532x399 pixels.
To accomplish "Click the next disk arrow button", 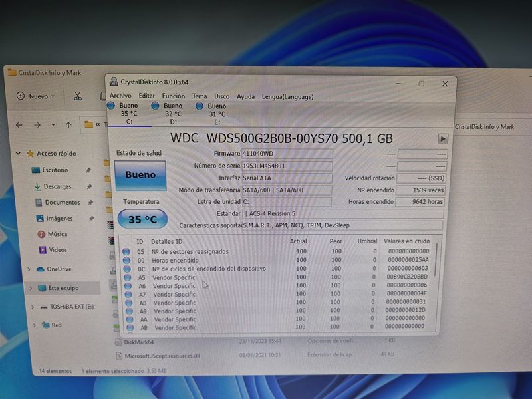I will click(x=442, y=139).
